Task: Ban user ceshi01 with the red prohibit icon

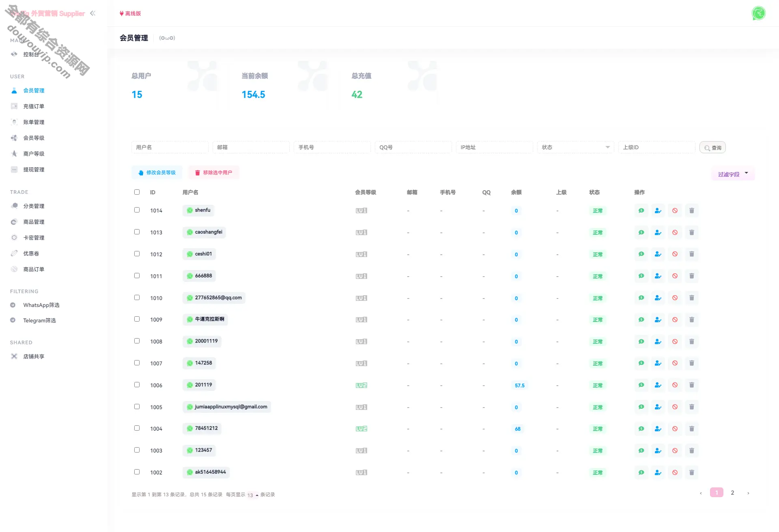Action: click(675, 254)
